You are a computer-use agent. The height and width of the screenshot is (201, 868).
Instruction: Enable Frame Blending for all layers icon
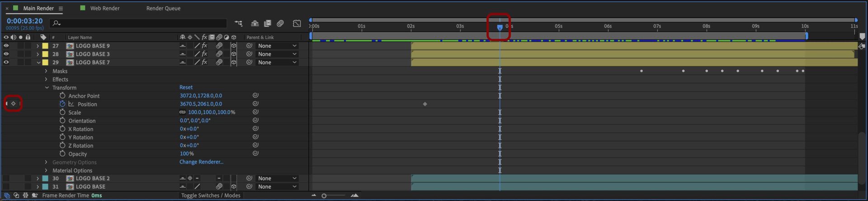click(267, 23)
